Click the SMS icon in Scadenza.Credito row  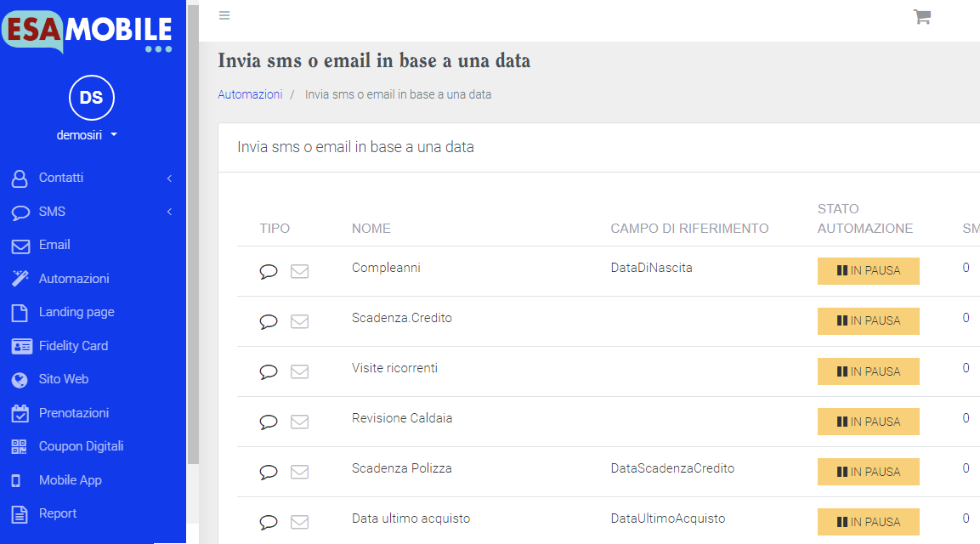[269, 321]
